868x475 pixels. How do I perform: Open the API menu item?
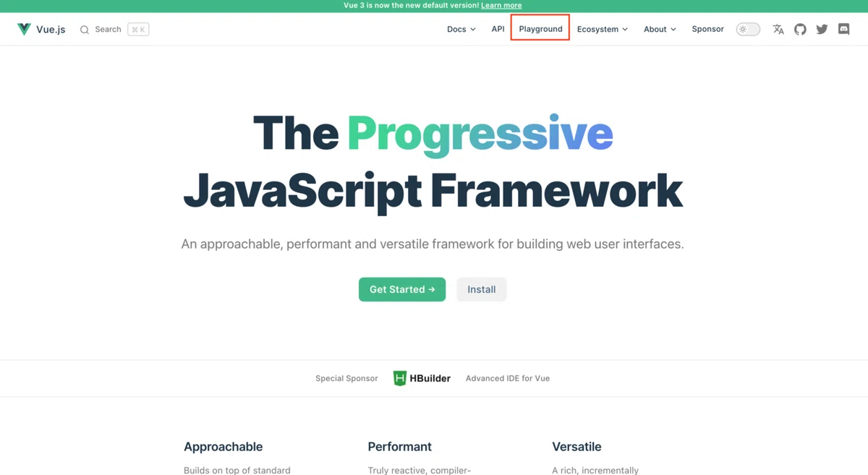pos(498,29)
